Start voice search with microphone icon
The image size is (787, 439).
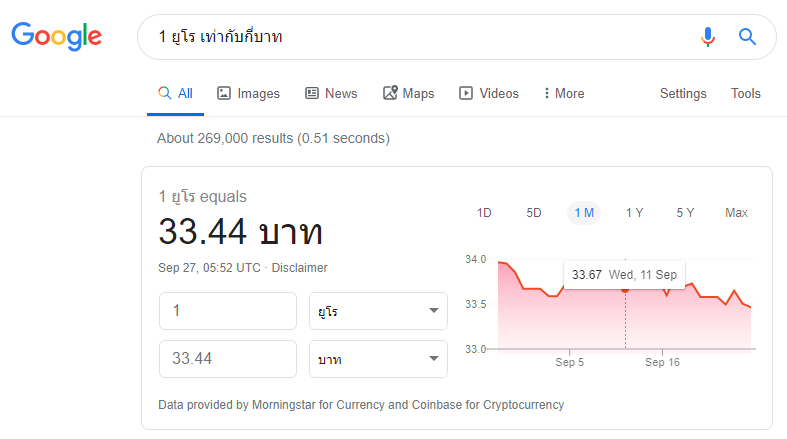click(708, 37)
